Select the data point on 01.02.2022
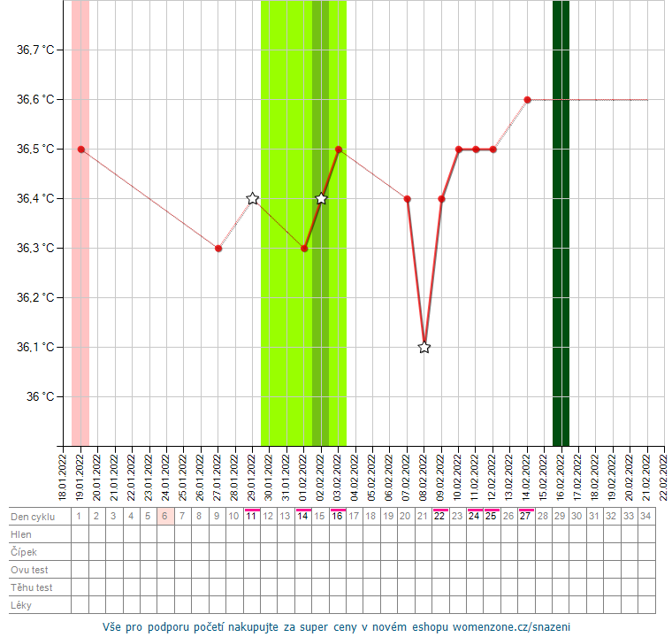This screenshot has height=637, width=672. tap(304, 249)
